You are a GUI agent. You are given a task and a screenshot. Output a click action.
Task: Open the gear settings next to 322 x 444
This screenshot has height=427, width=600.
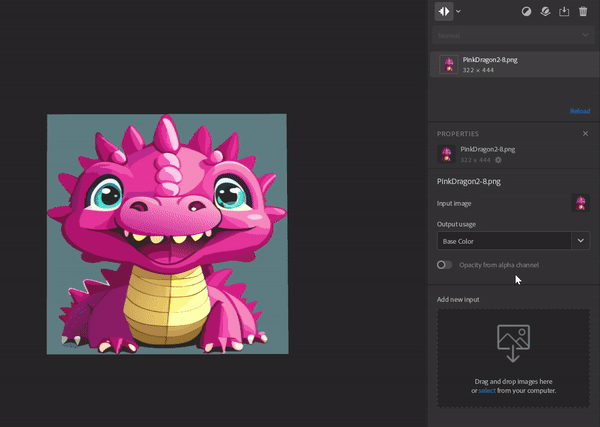coord(498,160)
